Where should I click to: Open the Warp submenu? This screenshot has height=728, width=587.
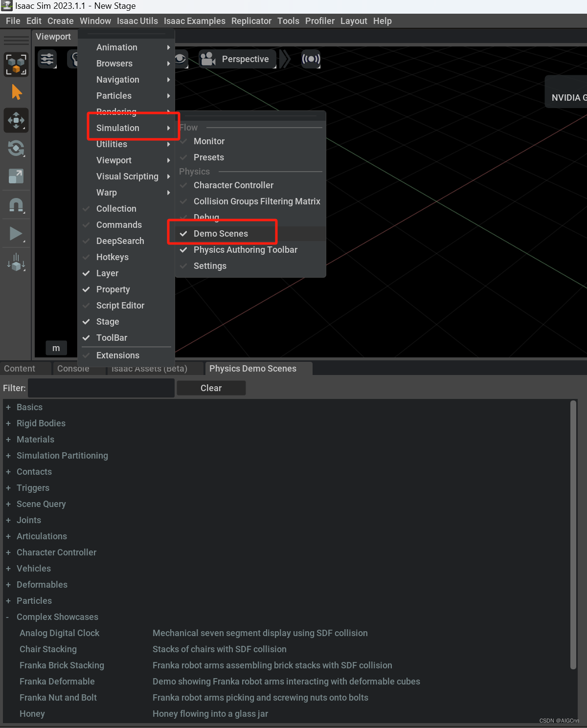click(x=126, y=193)
